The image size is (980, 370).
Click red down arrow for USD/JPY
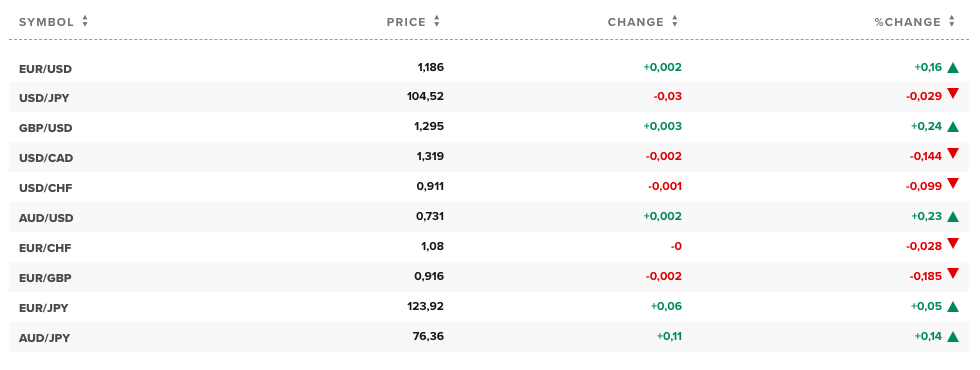coord(952,94)
